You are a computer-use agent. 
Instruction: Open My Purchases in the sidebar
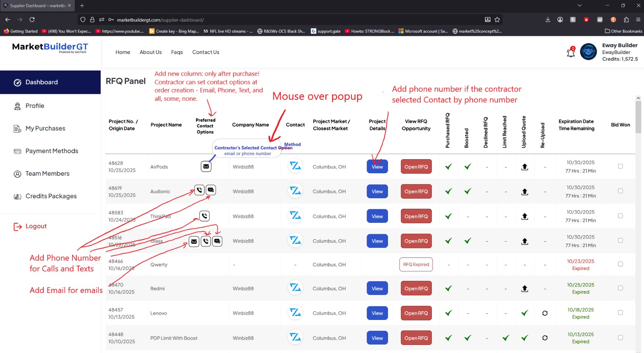[45, 129]
